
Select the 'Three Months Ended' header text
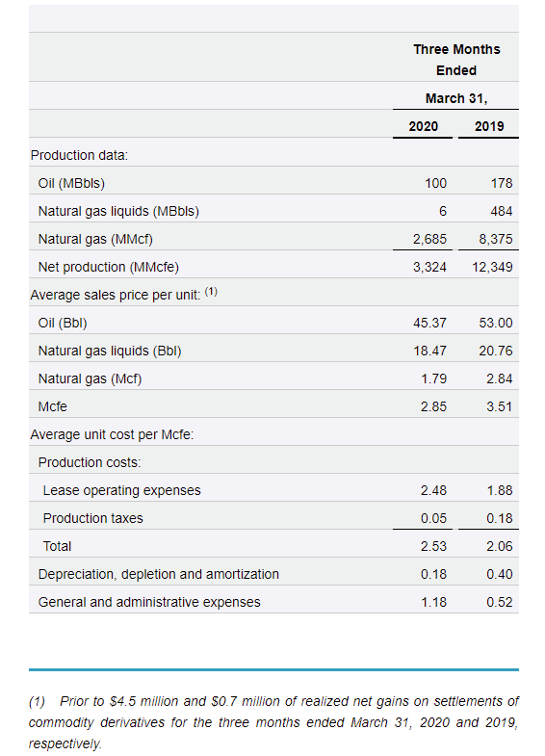(x=456, y=60)
